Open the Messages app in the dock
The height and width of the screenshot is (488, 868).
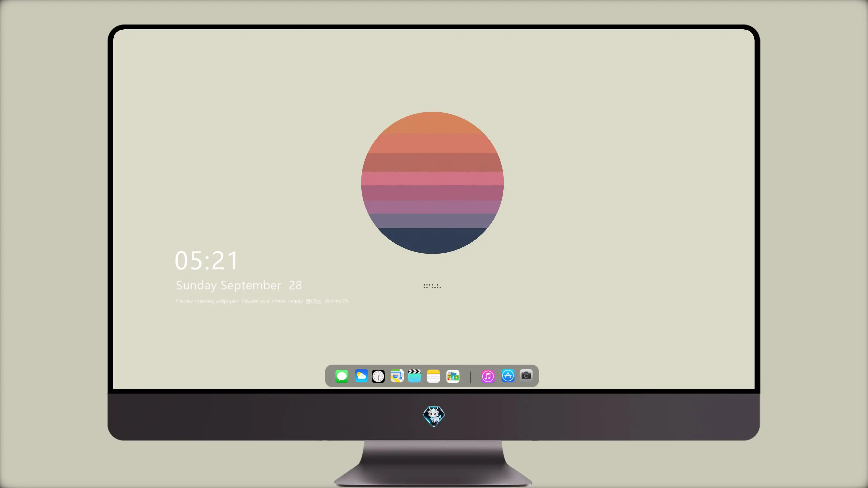point(342,376)
